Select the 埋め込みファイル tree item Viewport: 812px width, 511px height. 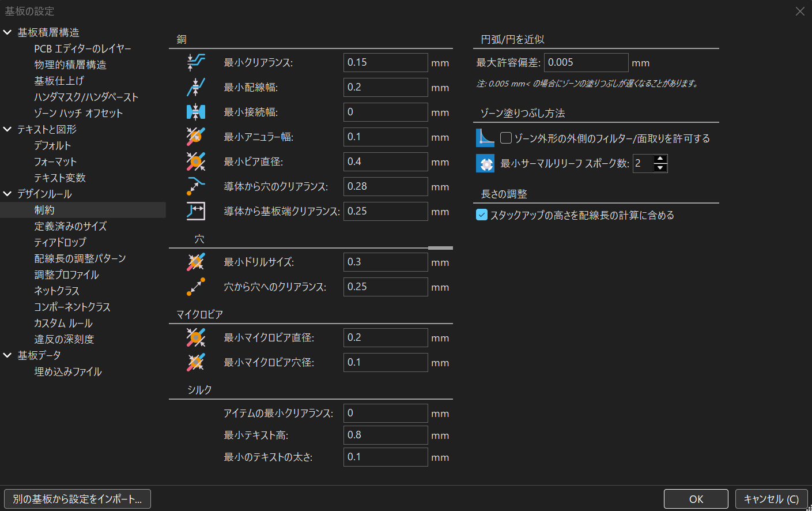[68, 371]
